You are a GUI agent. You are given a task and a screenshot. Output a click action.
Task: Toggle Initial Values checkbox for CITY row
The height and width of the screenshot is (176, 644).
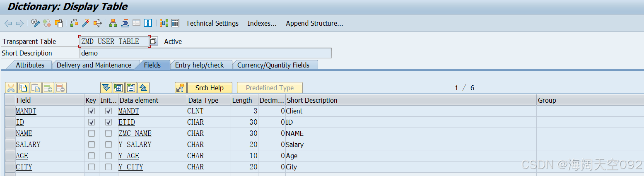[108, 167]
